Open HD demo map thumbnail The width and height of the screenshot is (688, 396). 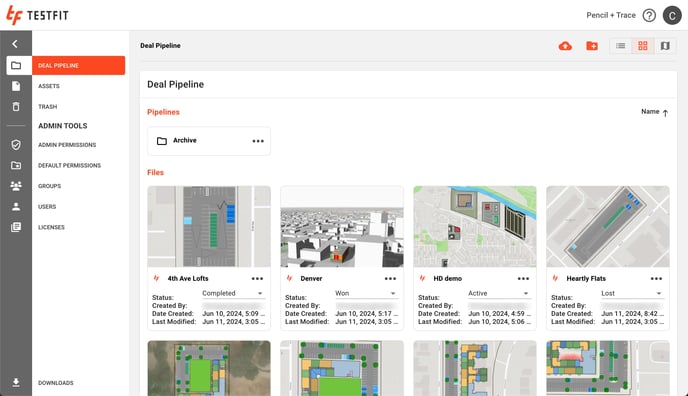pos(475,226)
